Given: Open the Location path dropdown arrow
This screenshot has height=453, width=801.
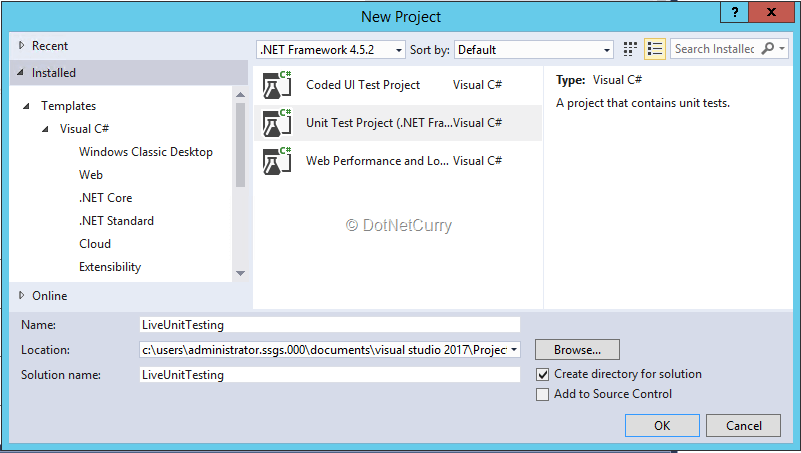Looking at the screenshot, I should point(514,350).
